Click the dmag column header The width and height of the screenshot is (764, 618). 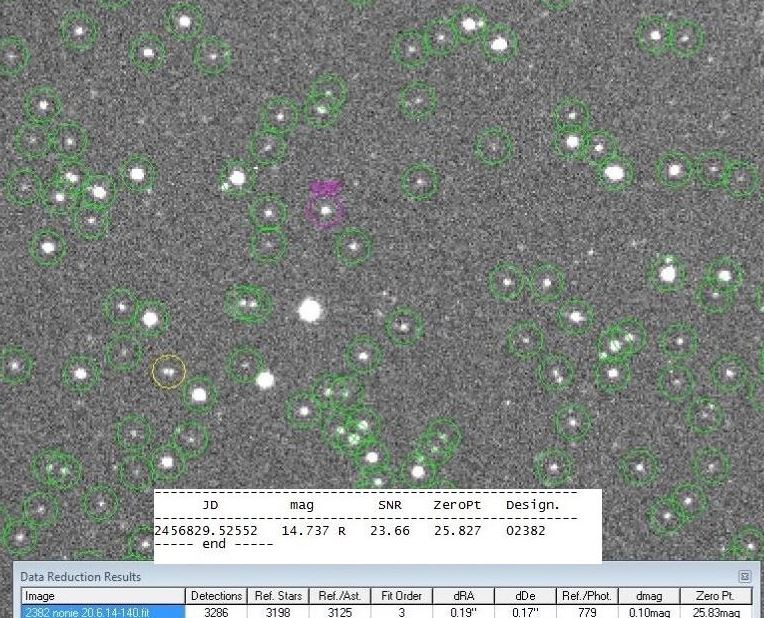click(x=649, y=596)
